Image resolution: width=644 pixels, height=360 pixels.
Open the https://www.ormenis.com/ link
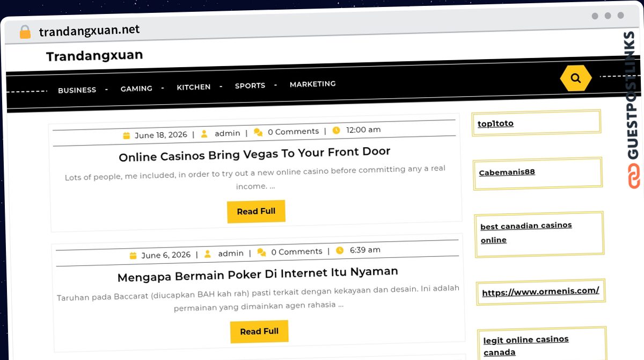click(540, 292)
